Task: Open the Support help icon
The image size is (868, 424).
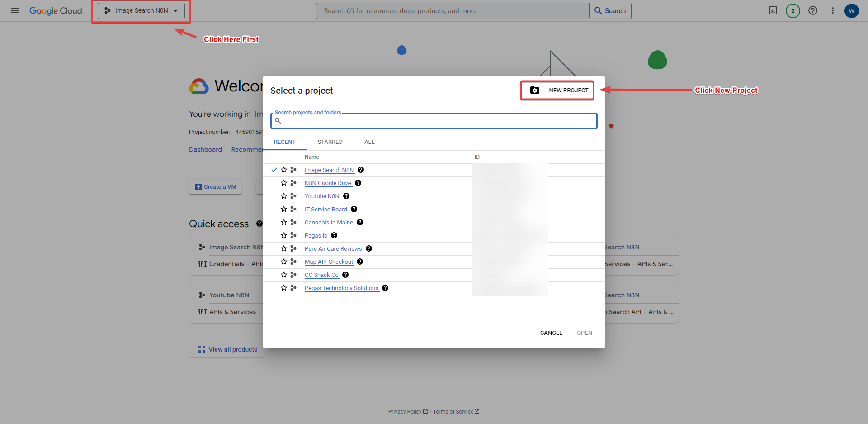Action: [813, 10]
